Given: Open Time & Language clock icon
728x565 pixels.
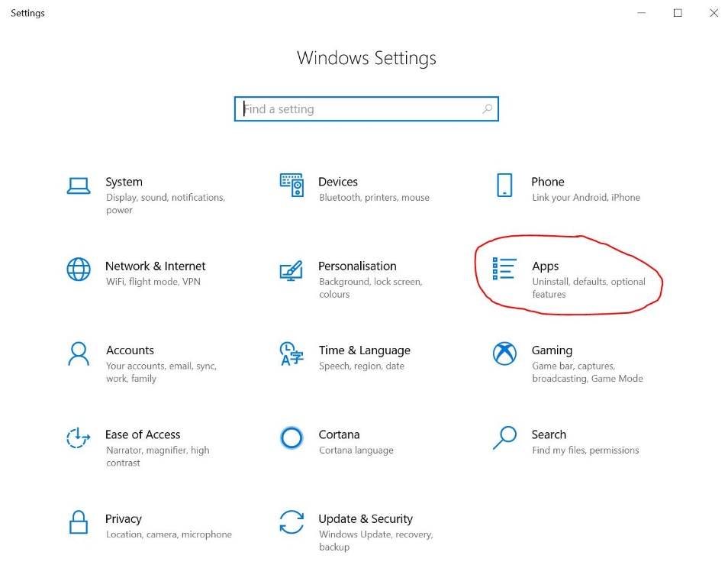Looking at the screenshot, I should tap(292, 354).
